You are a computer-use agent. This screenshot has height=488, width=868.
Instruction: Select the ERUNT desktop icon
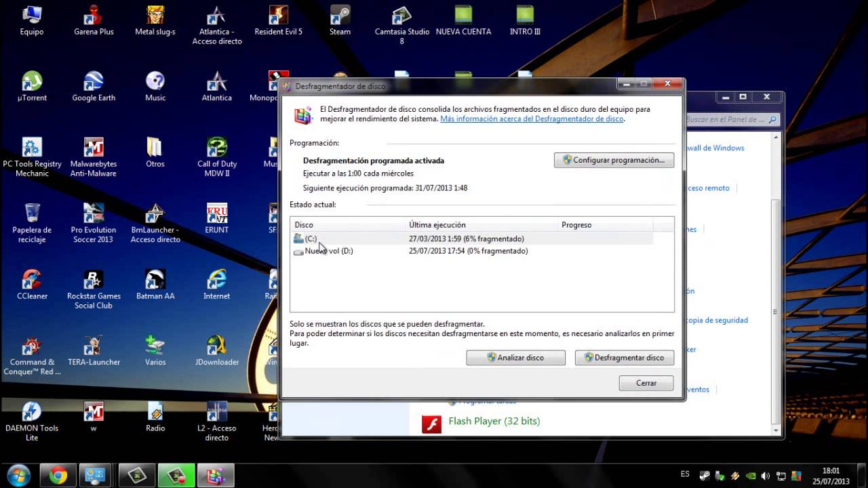[x=217, y=218]
